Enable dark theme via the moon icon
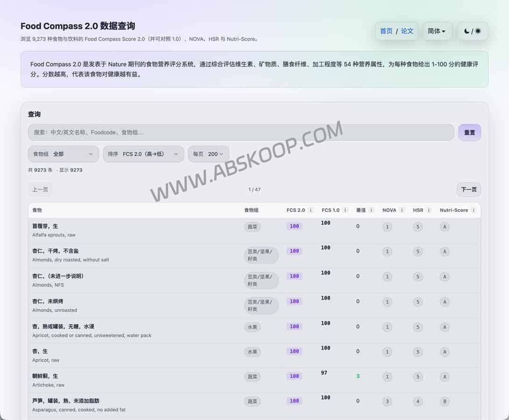The image size is (509, 420). [467, 31]
